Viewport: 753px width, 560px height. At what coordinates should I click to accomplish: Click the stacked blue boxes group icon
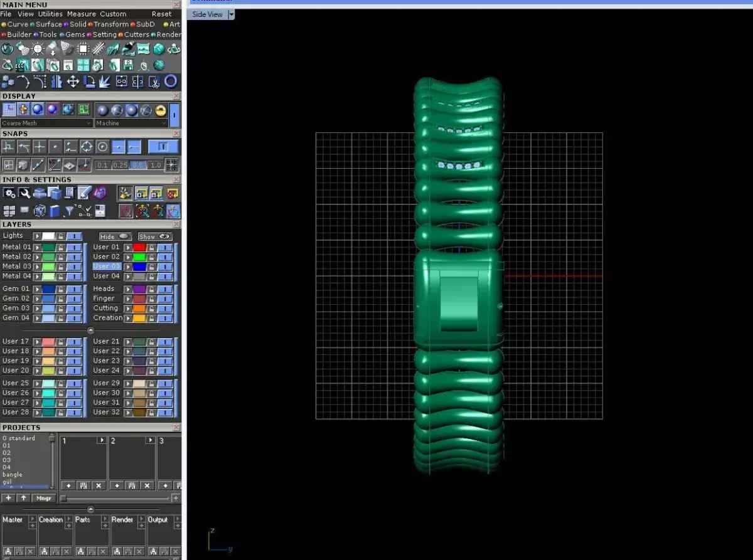click(x=8, y=82)
